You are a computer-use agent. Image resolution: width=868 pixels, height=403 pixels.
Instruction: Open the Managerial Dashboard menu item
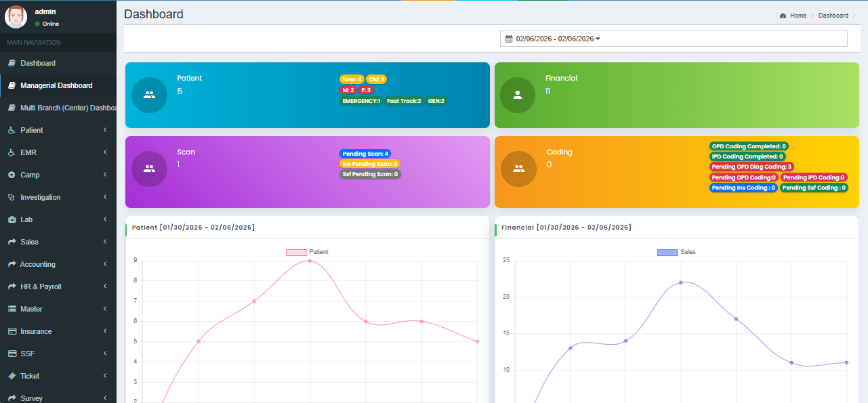(x=56, y=85)
